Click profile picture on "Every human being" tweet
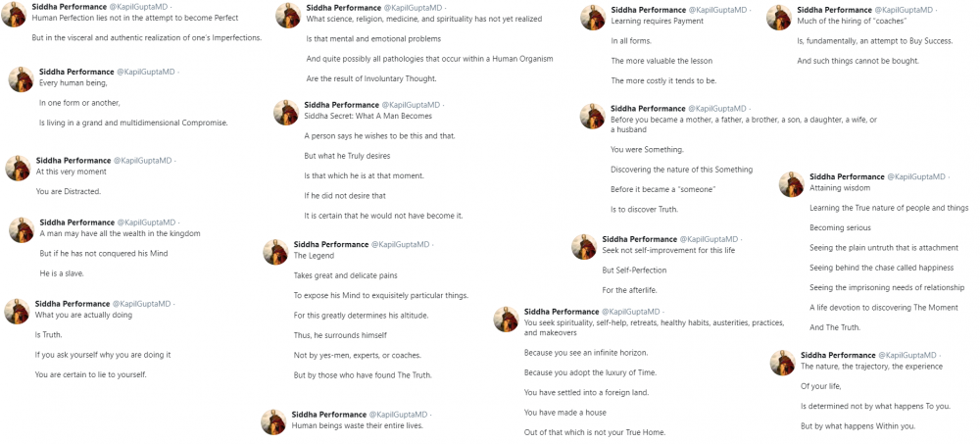The width and height of the screenshot is (980, 444). click(x=22, y=79)
